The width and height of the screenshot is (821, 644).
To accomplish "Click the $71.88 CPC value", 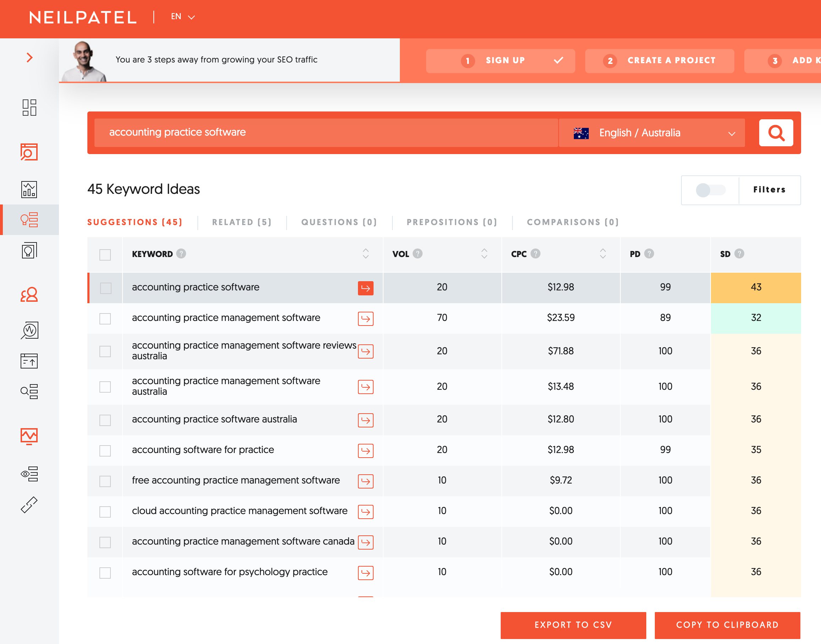I will [x=561, y=351].
